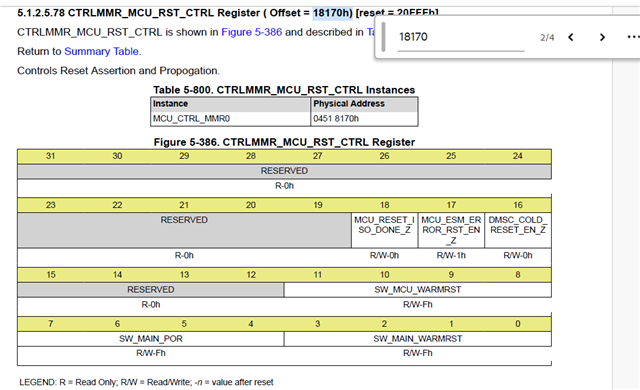Click the SW_MAIN_POR field
640x390 pixels.
[151, 339]
